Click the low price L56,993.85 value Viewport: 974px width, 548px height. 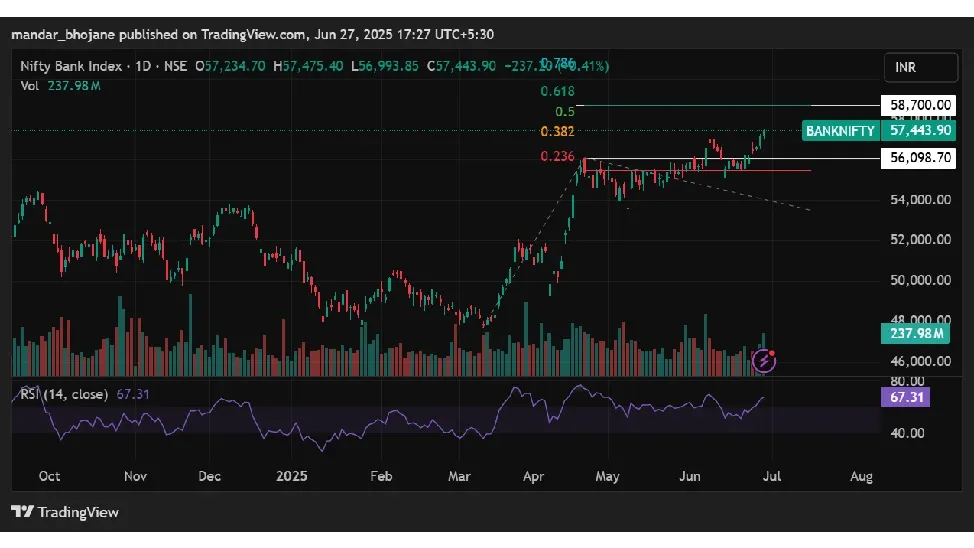(385, 66)
